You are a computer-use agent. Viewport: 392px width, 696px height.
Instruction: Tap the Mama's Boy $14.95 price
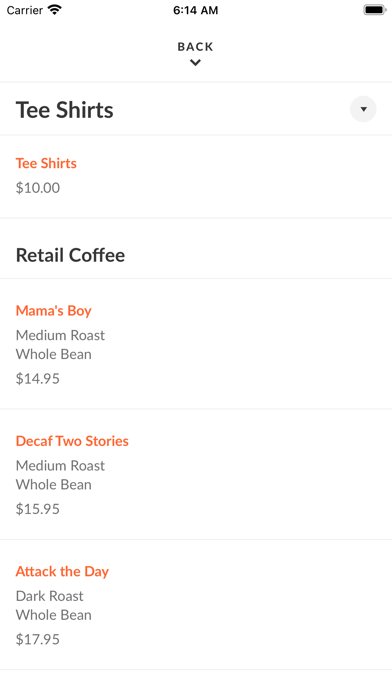[x=38, y=379]
